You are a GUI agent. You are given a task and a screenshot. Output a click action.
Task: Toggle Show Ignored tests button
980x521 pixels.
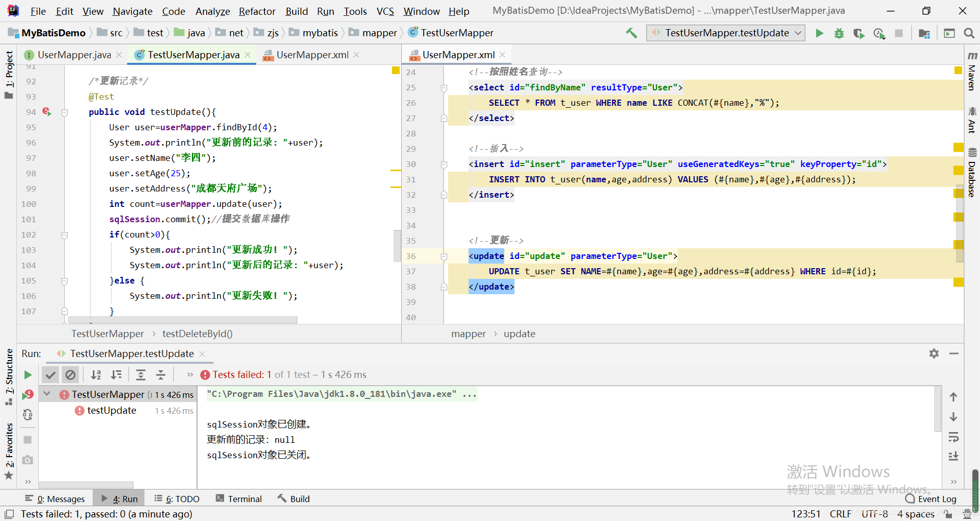click(70, 375)
